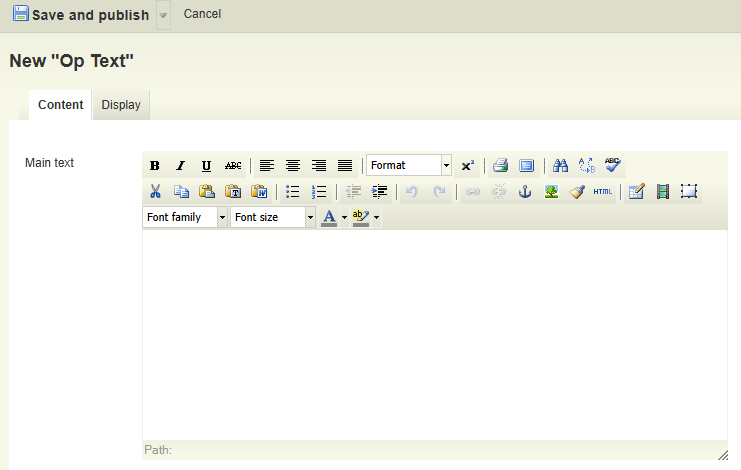Center align the text

[x=293, y=166]
